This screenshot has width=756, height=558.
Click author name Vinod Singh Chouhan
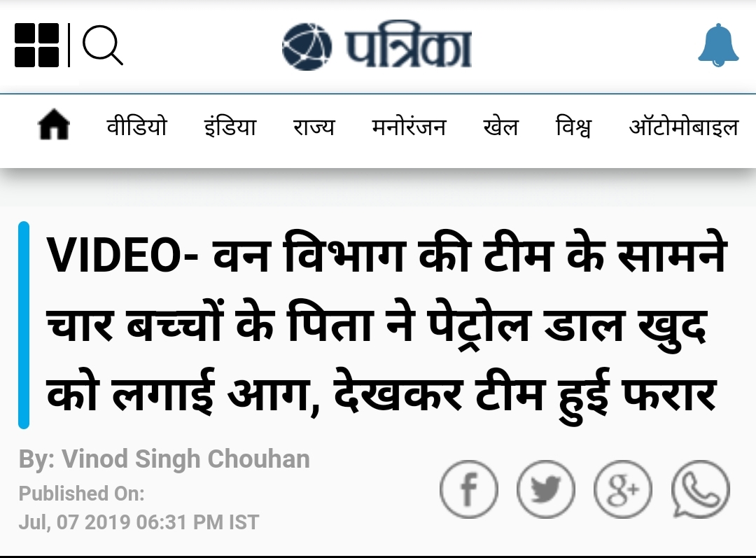click(185, 459)
